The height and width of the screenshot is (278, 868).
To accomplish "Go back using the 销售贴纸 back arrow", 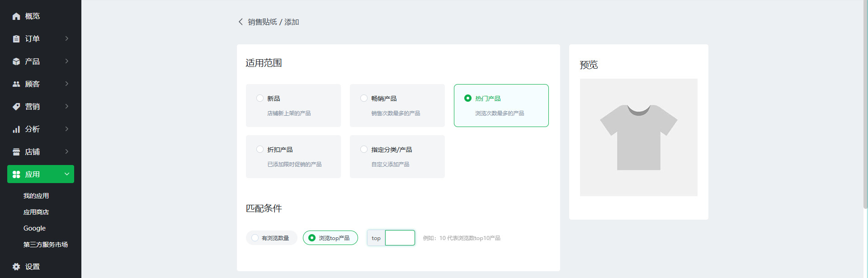I will [x=241, y=22].
